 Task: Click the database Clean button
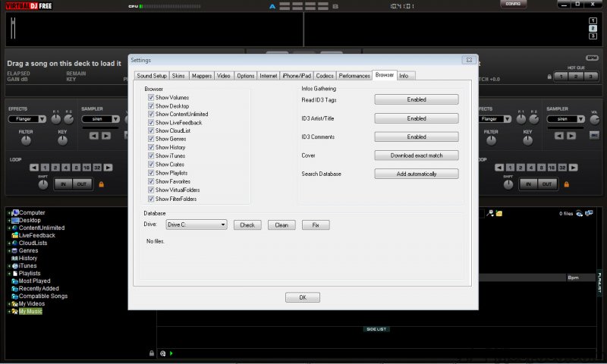[x=281, y=224]
